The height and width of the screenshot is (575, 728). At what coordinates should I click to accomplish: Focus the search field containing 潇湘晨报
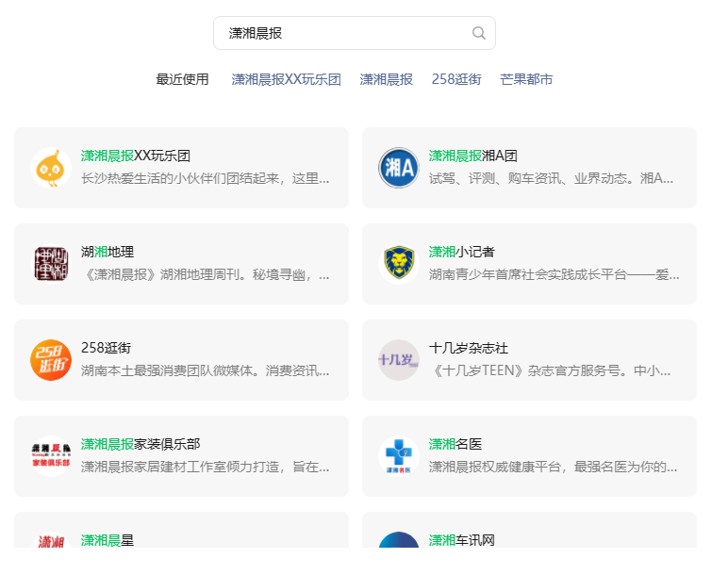click(x=355, y=33)
